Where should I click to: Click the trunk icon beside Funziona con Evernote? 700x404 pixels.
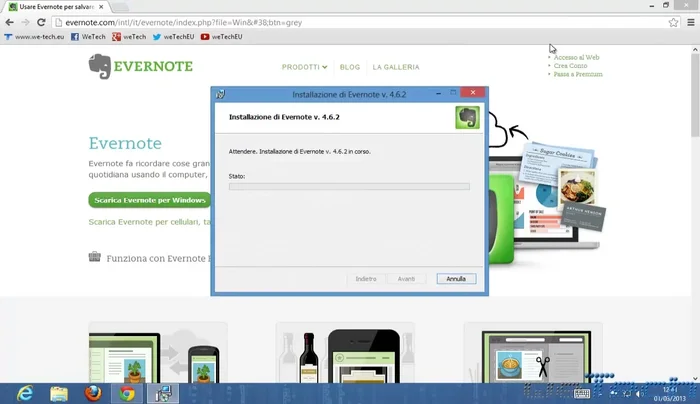95,257
